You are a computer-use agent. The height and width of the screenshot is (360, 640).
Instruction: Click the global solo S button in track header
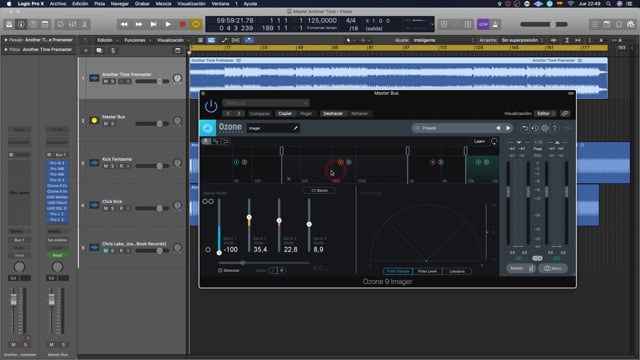(x=113, y=51)
